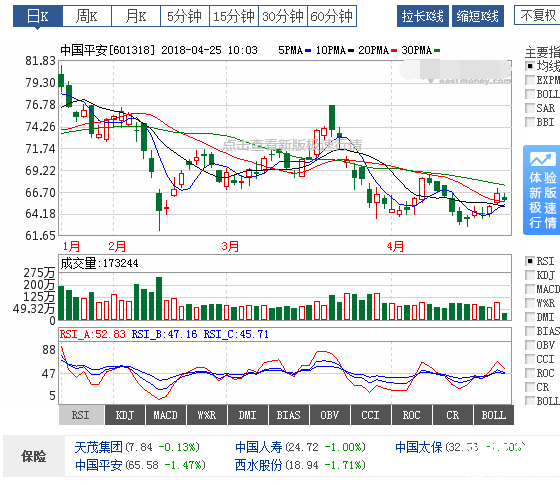
Task: Switch to the W%R indicator tab
Action: [207, 415]
